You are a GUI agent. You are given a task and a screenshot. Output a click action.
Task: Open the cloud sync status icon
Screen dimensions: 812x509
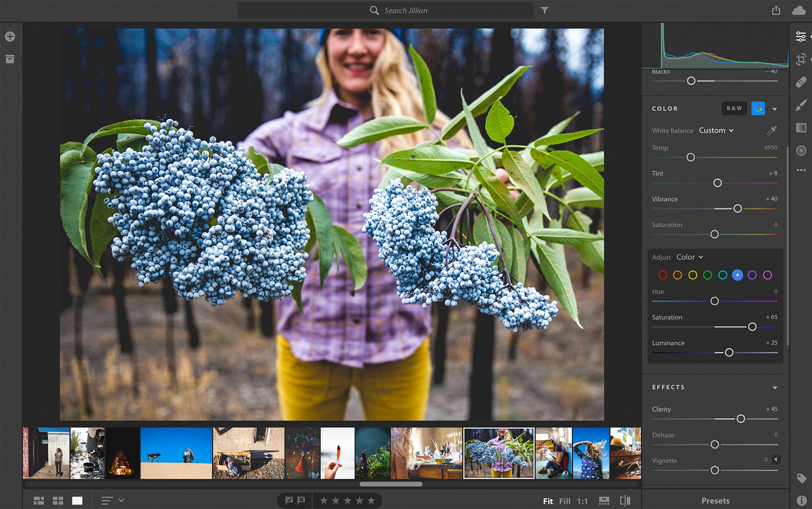[799, 10]
